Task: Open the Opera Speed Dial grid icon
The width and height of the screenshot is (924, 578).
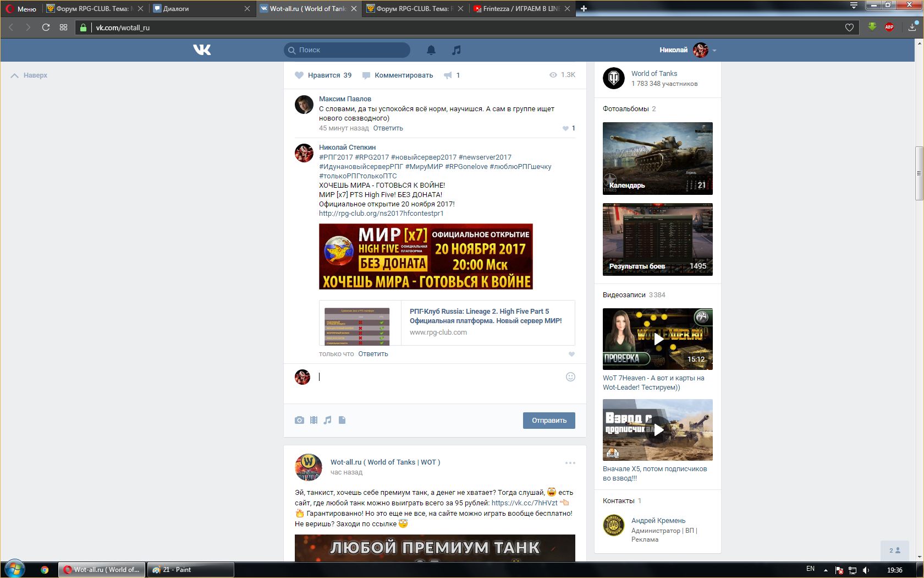Action: (63, 28)
